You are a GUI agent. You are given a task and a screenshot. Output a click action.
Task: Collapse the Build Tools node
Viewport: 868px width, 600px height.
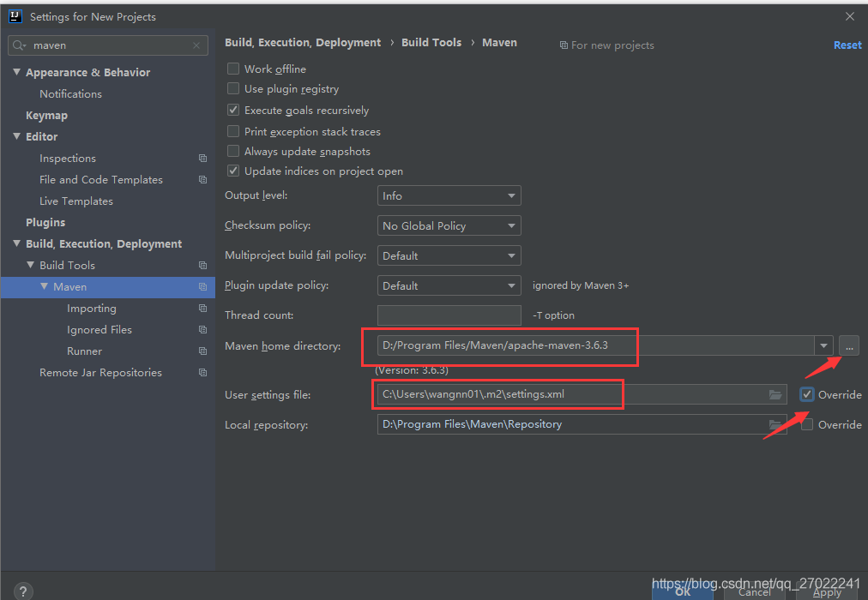click(30, 265)
